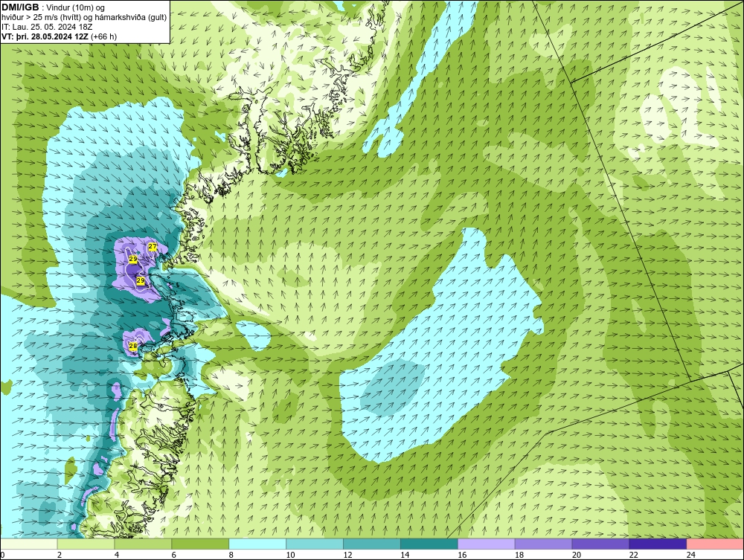
Task: Pick the light cyan 8–10 legend swatch
Action: click(257, 544)
